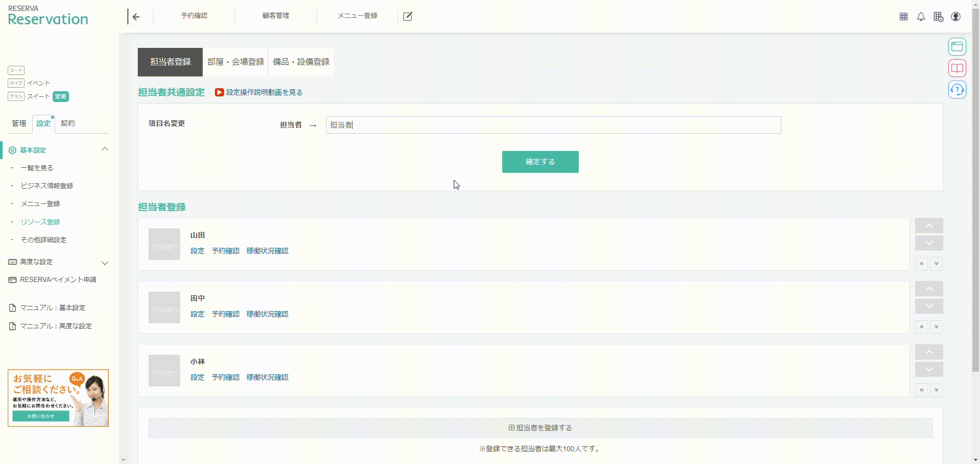The width and height of the screenshot is (980, 464).
Task: Move 小林 to the top of list
Action: pos(921,390)
